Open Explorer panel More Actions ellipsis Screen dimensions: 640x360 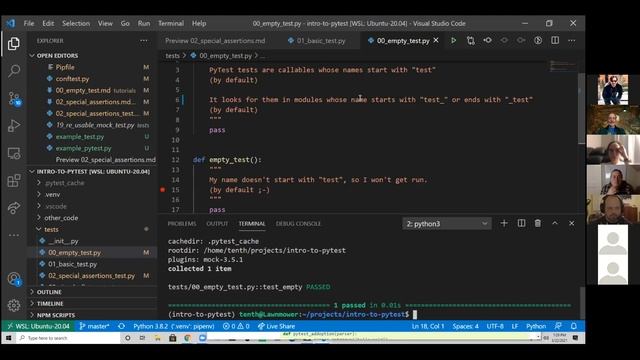click(x=144, y=40)
